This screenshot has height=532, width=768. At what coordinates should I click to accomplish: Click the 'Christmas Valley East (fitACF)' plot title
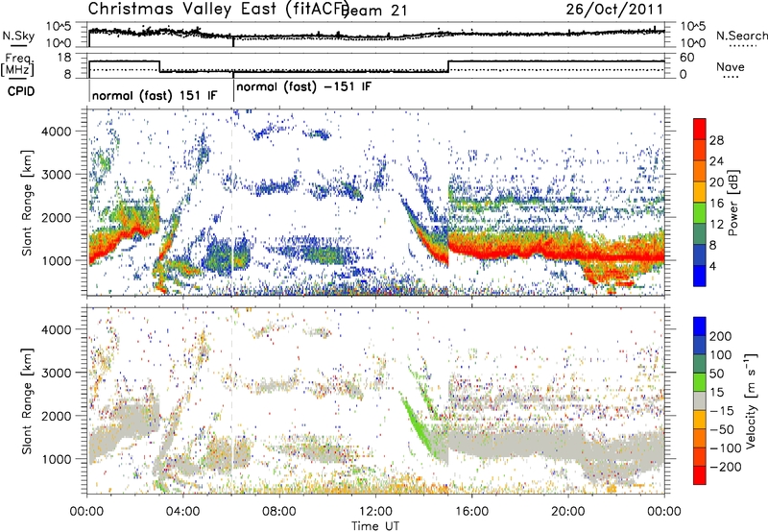(219, 10)
